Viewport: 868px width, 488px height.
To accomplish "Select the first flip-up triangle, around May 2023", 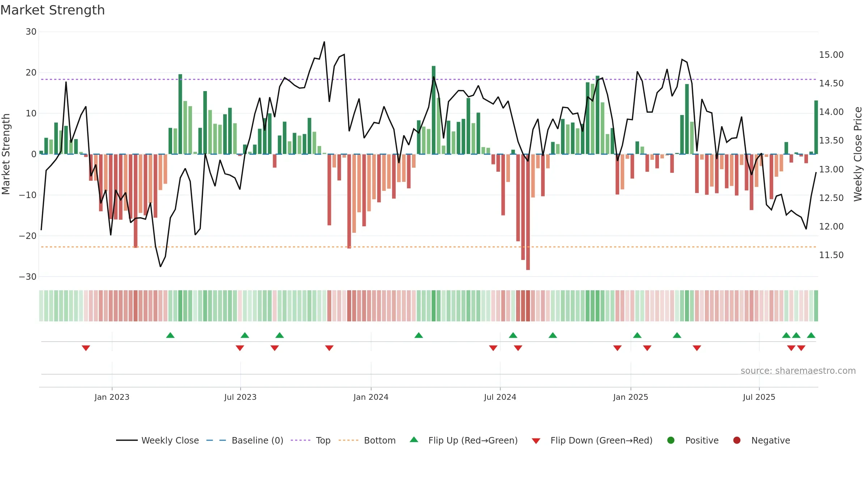I will point(170,335).
